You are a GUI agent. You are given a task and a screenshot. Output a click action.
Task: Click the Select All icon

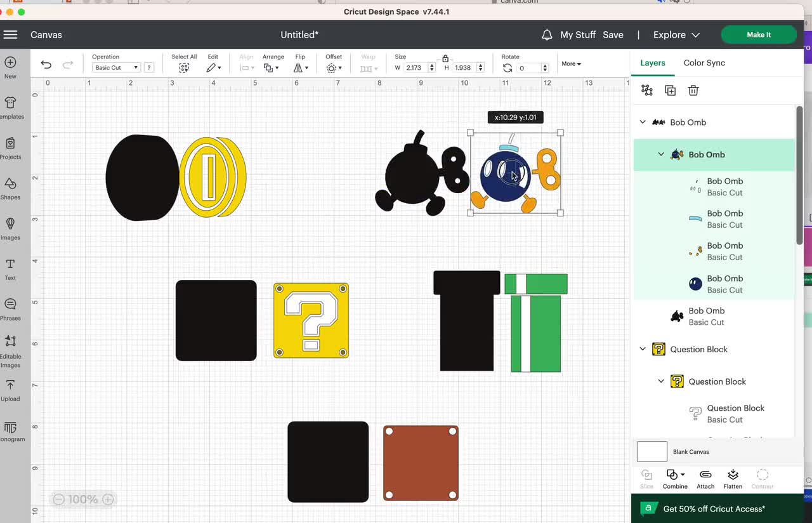184,68
